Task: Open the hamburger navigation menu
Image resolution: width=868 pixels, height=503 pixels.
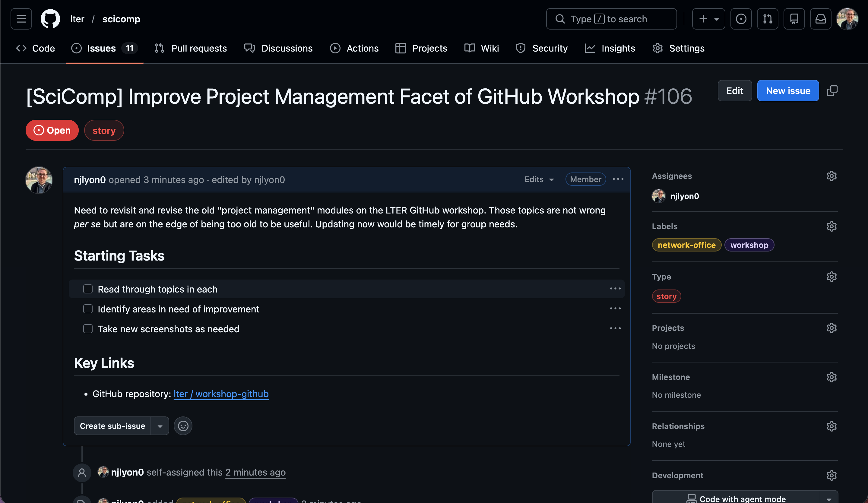Action: (21, 19)
